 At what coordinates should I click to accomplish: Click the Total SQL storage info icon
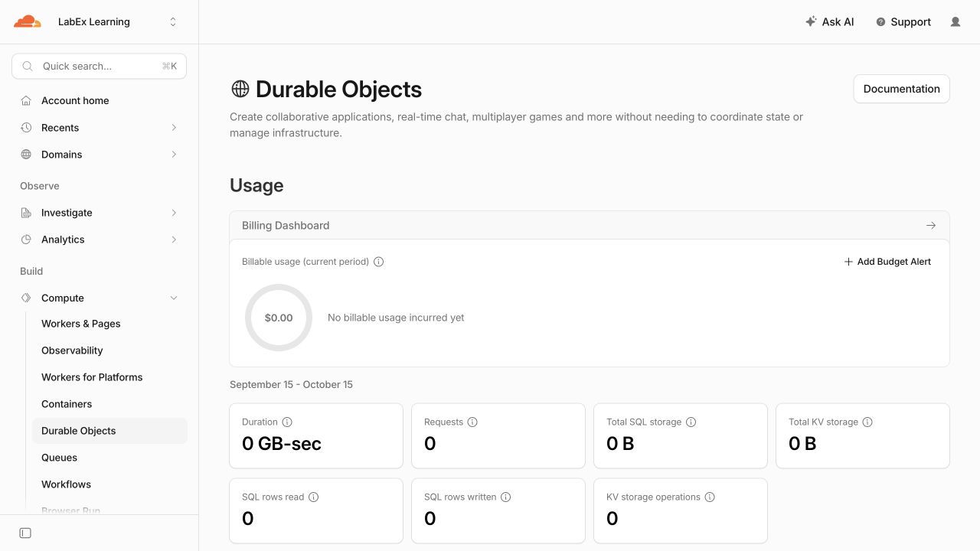(691, 422)
